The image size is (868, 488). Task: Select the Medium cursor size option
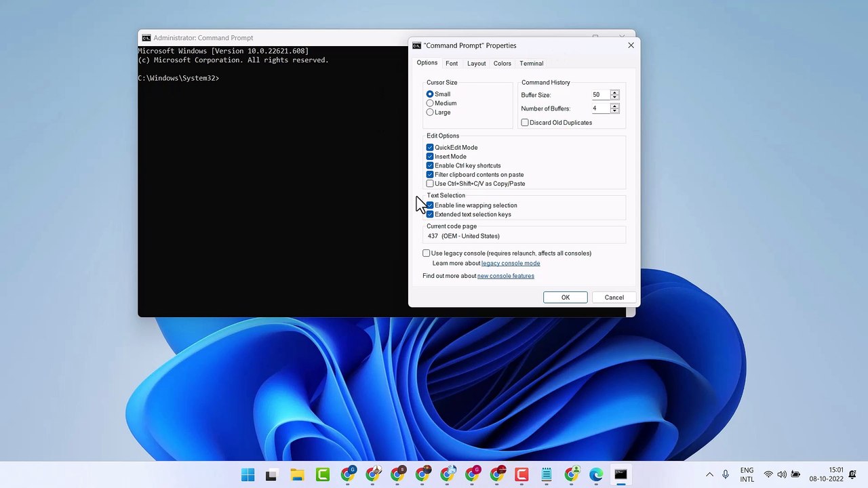(430, 103)
